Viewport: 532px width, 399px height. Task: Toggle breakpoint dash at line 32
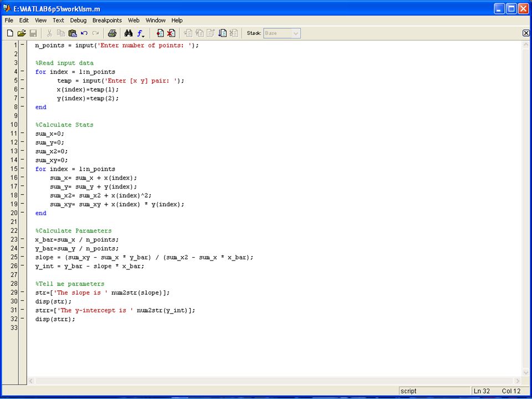[22, 318]
